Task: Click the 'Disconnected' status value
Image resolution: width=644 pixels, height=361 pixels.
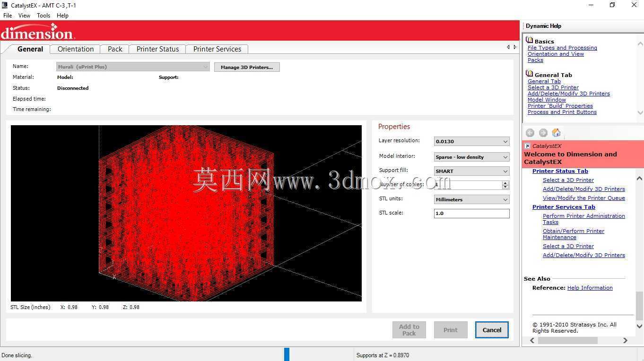Action: click(x=73, y=88)
